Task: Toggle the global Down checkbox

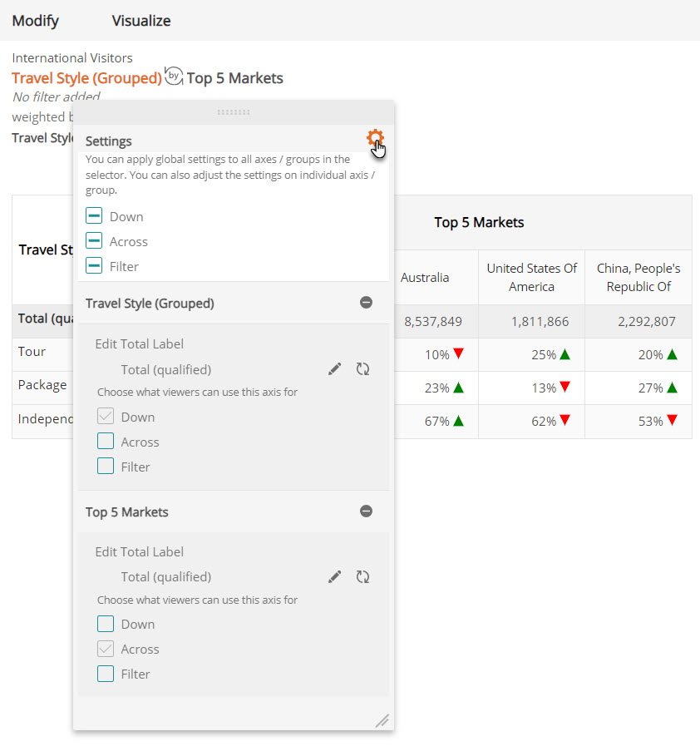Action: (93, 215)
